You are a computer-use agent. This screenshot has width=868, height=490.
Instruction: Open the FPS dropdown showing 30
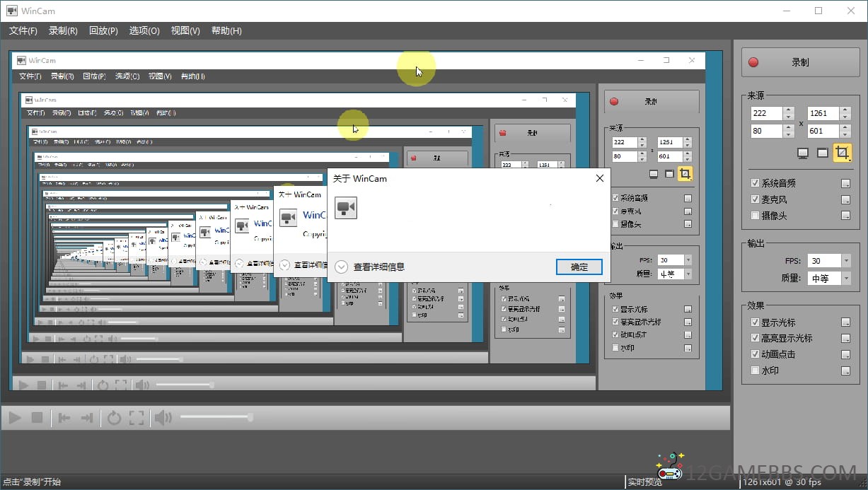(x=846, y=261)
